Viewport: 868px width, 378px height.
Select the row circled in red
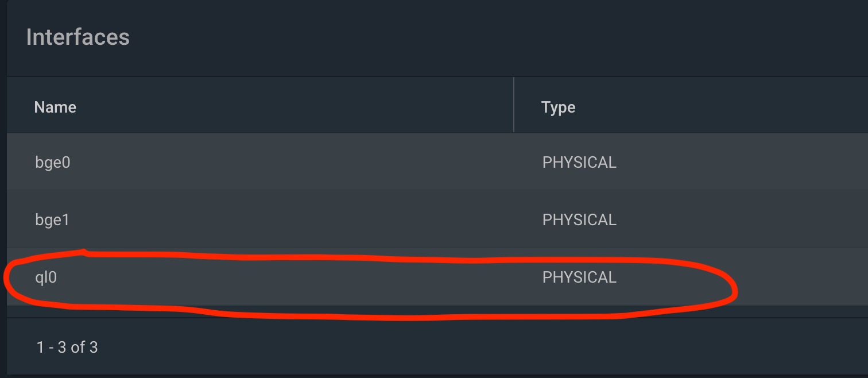[287, 277]
